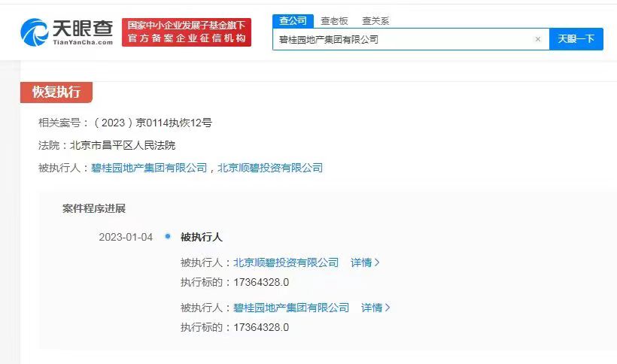Click the bold 被执行人 timeline title
This screenshot has height=364, width=617.
[x=201, y=237]
